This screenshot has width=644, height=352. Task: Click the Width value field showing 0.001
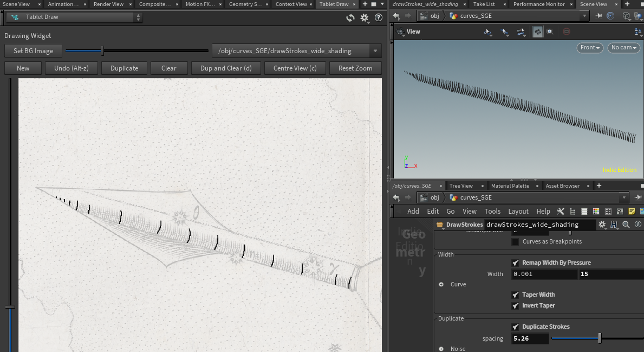[x=543, y=274]
